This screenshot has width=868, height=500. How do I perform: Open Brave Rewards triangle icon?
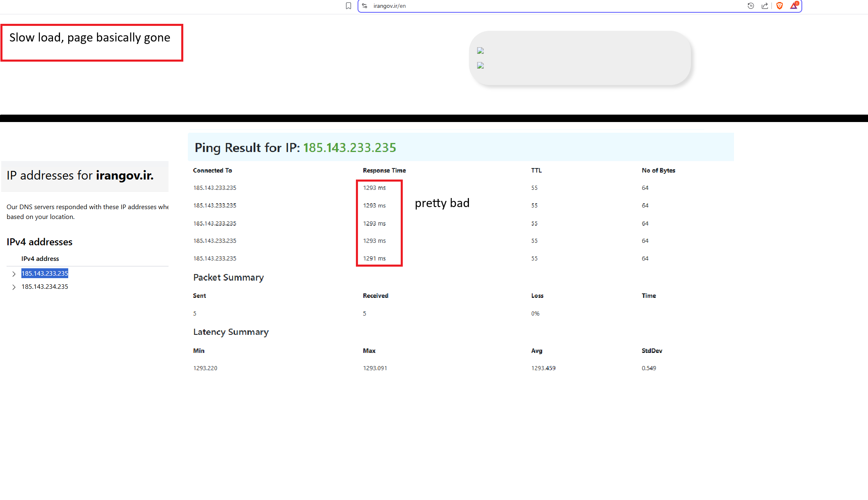[794, 5]
